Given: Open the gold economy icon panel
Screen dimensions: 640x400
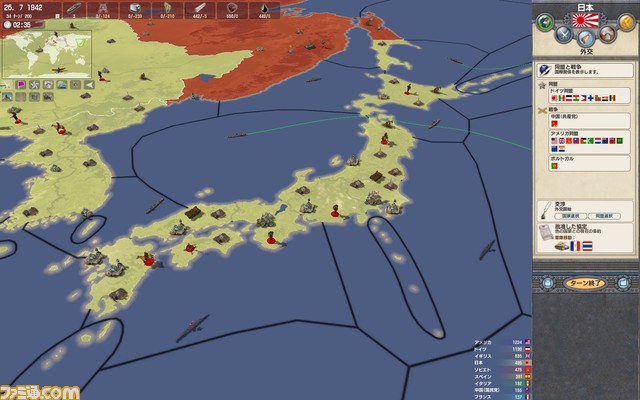Looking at the screenshot, I should pos(626,22).
